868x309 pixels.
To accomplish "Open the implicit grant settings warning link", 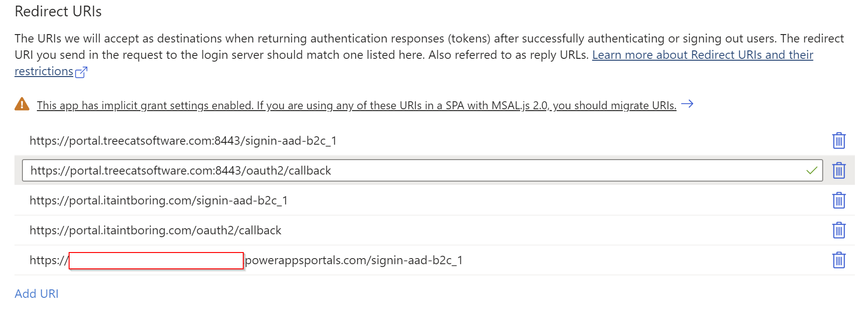I will (x=357, y=105).
